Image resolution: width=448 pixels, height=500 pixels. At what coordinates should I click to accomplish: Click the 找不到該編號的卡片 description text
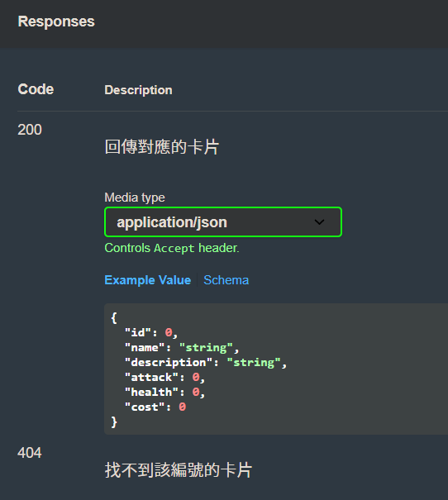click(x=179, y=470)
